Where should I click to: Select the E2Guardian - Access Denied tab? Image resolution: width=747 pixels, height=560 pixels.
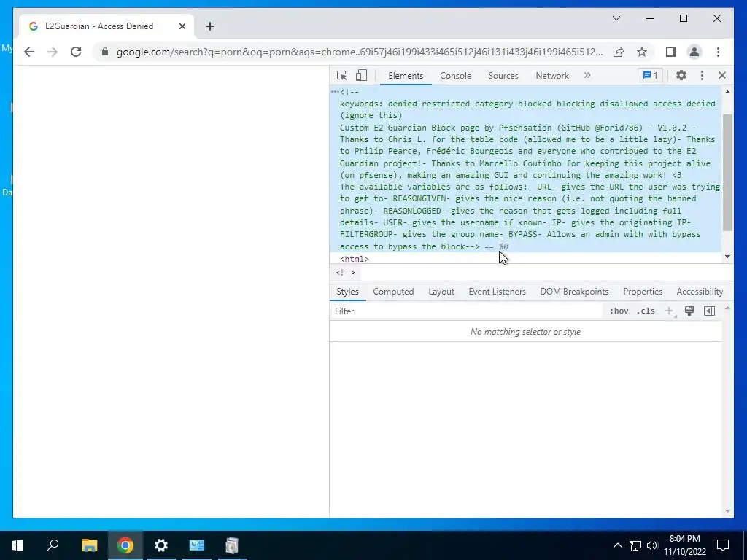[106, 26]
